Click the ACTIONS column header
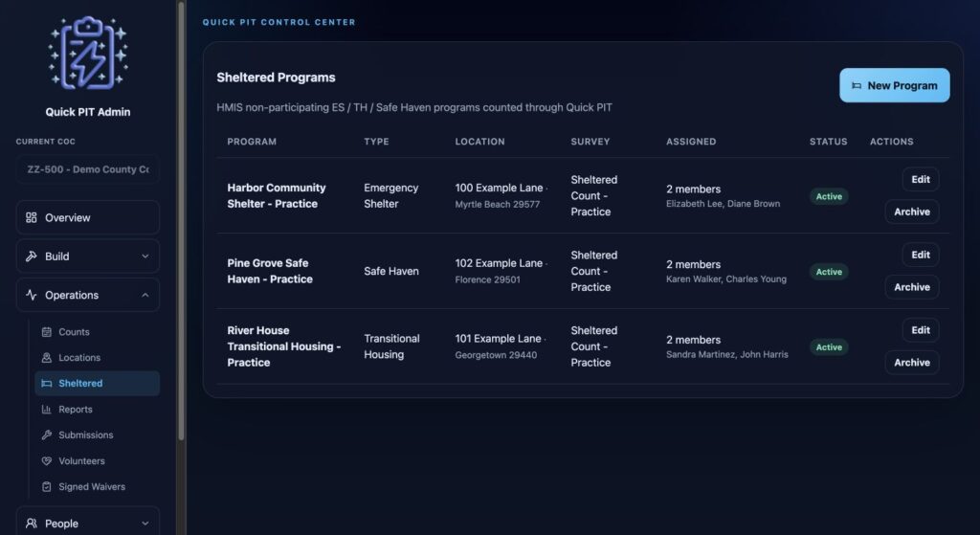The height and width of the screenshot is (535, 980). pyautogui.click(x=892, y=142)
